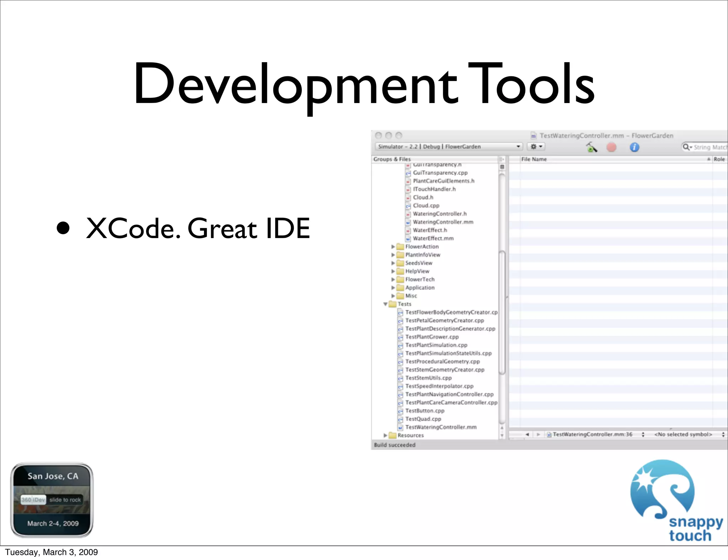Expand the Resources folder
Screen dimensions: 728x560
click(x=385, y=435)
